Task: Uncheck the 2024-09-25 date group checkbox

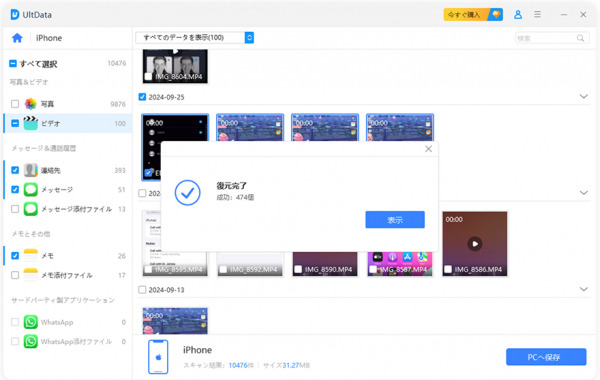Action: point(142,97)
